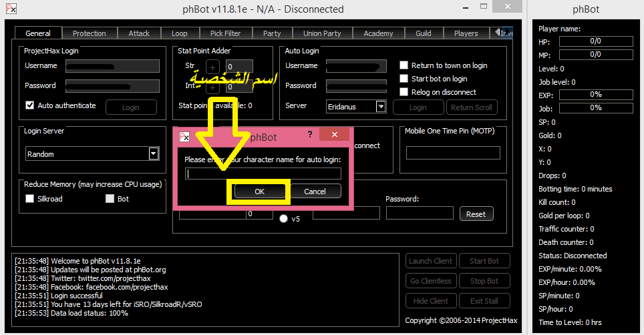
Task: Click the Auto Login Login button
Action: (418, 107)
